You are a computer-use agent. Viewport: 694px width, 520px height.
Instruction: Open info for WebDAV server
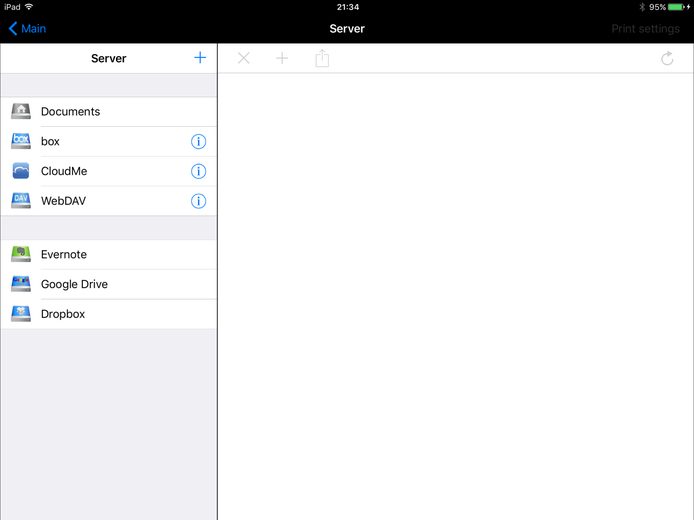coord(198,201)
